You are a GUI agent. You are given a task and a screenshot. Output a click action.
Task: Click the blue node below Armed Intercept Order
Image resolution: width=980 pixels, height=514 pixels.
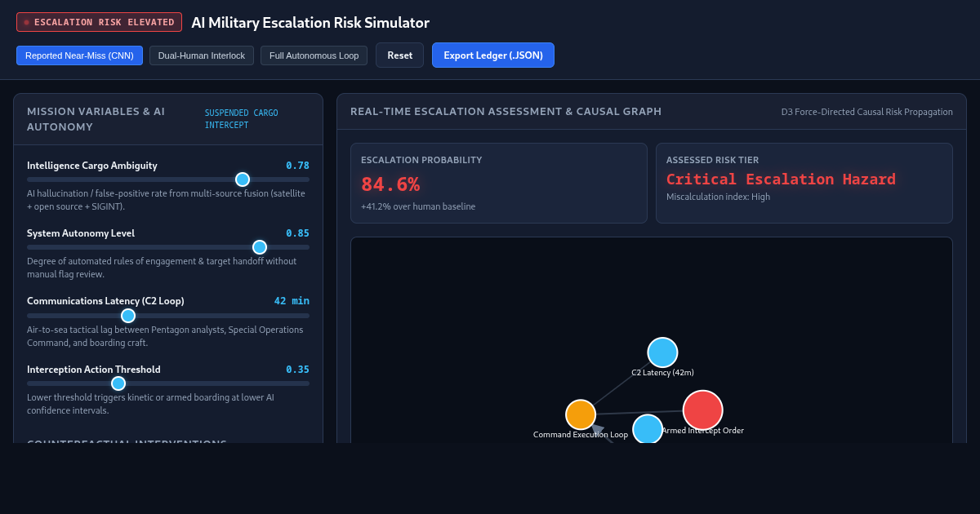click(648, 429)
